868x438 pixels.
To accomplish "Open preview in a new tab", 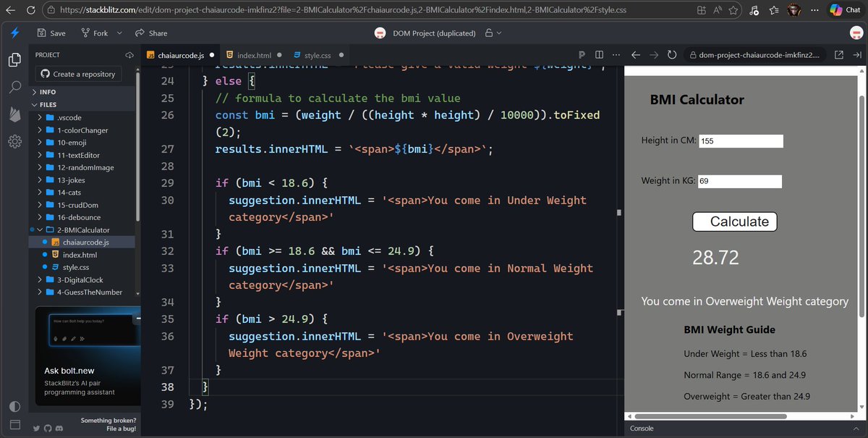I will click(x=839, y=55).
